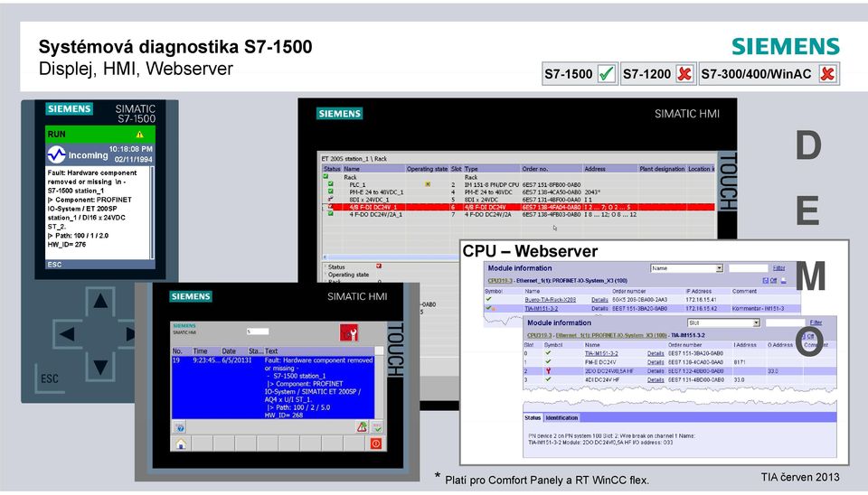868x495 pixels.
Task: Select the PLC_1 row in rack table
Action: pos(518,185)
